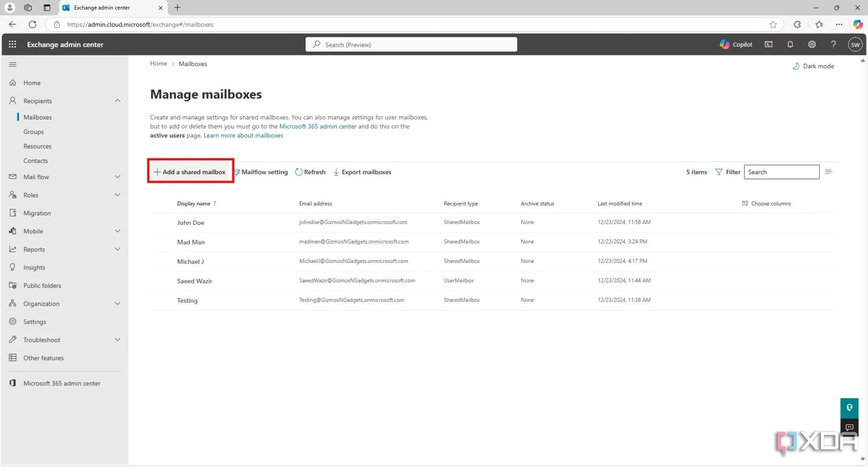Expand the Reports section

pos(117,249)
